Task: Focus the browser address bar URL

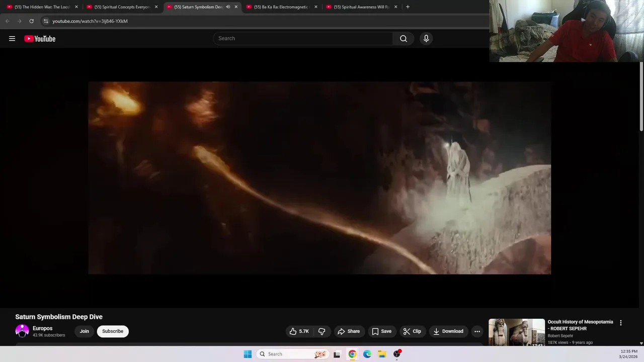Action: [x=90, y=21]
